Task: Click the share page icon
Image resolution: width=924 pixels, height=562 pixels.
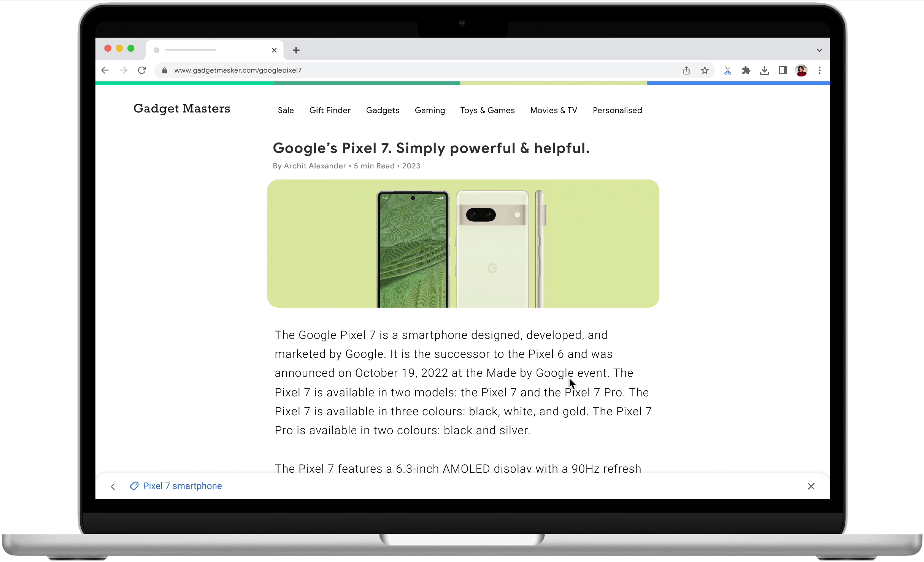Action: click(686, 70)
